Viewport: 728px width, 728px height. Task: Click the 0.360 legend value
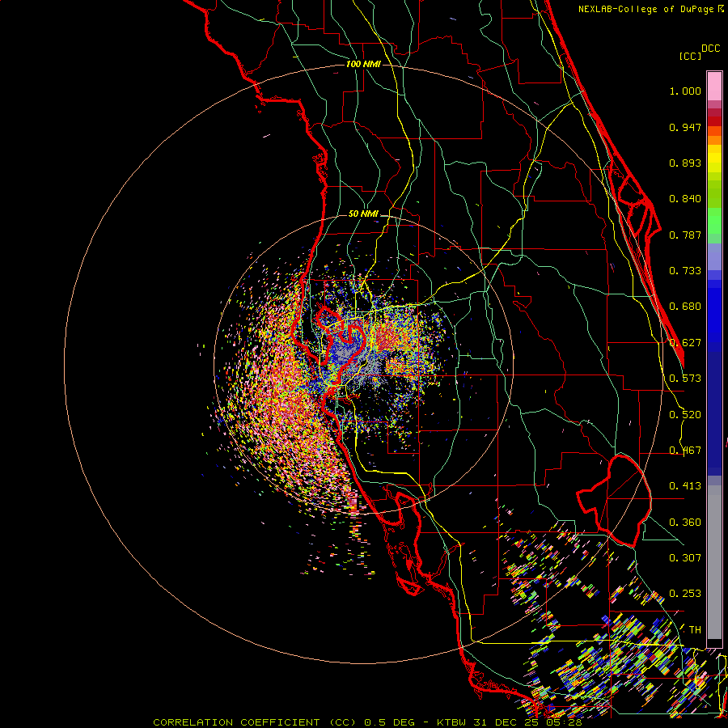pyautogui.click(x=685, y=523)
